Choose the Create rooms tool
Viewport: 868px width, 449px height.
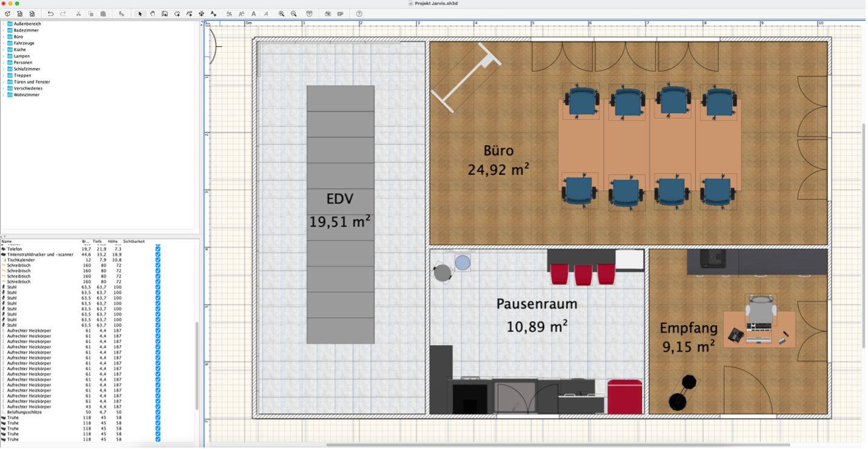coord(177,13)
